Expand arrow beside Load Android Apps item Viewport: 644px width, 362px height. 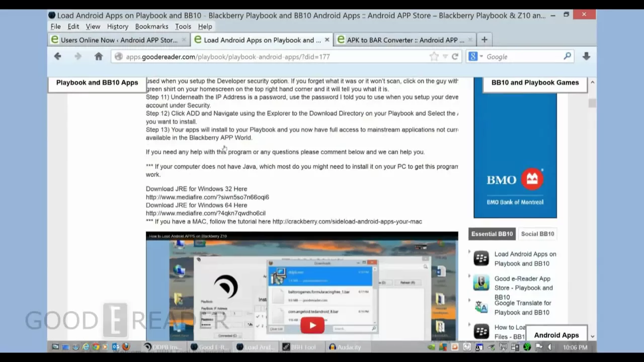point(470,252)
